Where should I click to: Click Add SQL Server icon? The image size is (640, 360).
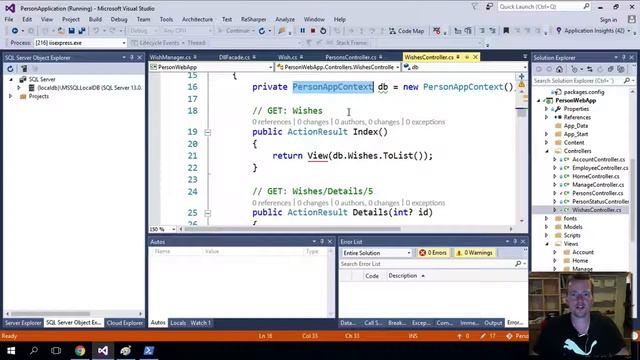coord(24,69)
